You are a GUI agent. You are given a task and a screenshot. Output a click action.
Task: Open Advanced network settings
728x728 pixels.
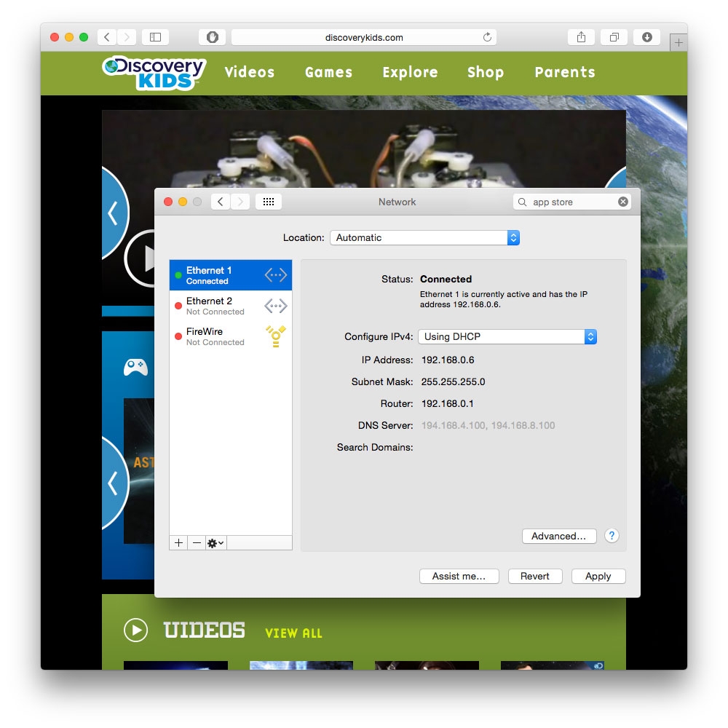click(559, 536)
